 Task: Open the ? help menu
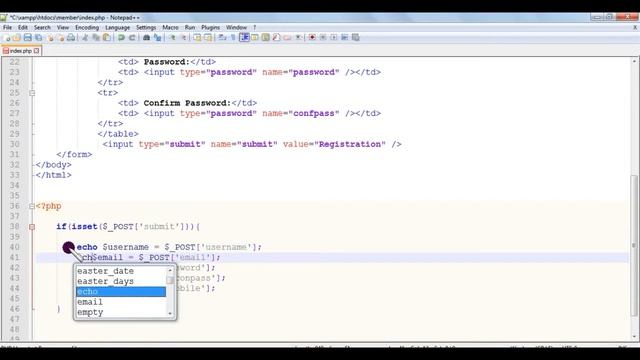(x=255, y=27)
